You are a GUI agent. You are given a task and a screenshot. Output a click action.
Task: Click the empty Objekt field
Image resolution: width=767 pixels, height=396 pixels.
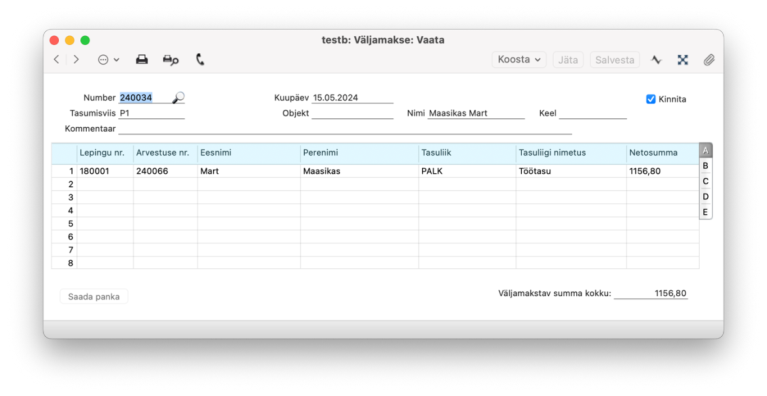point(352,113)
